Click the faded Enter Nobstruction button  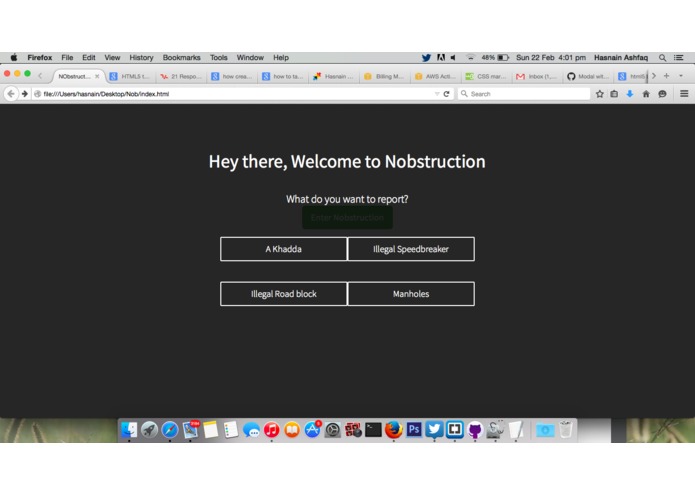pyautogui.click(x=347, y=218)
